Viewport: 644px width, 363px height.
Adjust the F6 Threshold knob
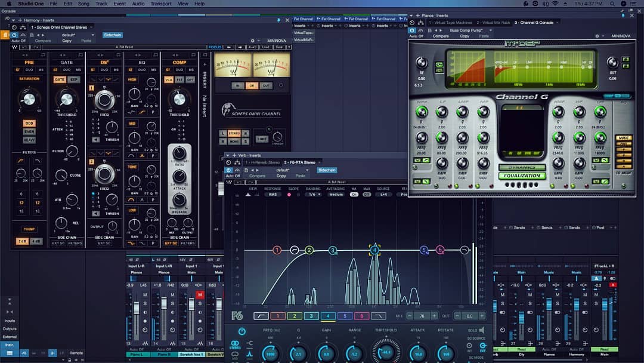point(386,352)
